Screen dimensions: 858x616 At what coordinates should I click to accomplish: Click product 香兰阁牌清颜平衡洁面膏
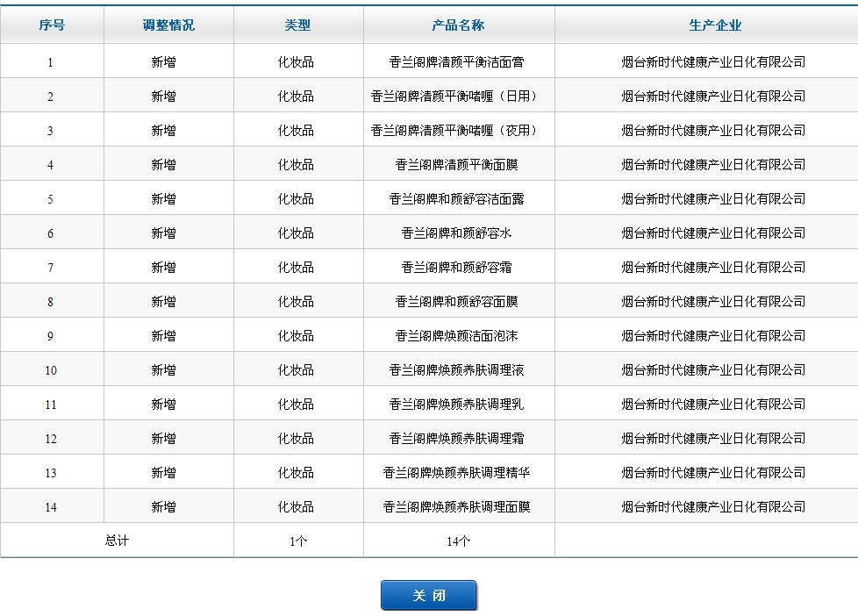point(457,62)
